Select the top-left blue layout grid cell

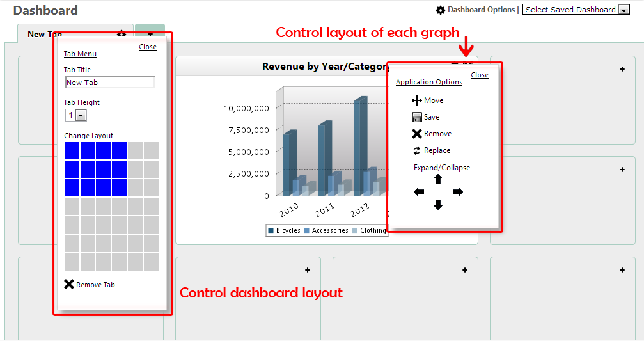pyautogui.click(x=72, y=150)
